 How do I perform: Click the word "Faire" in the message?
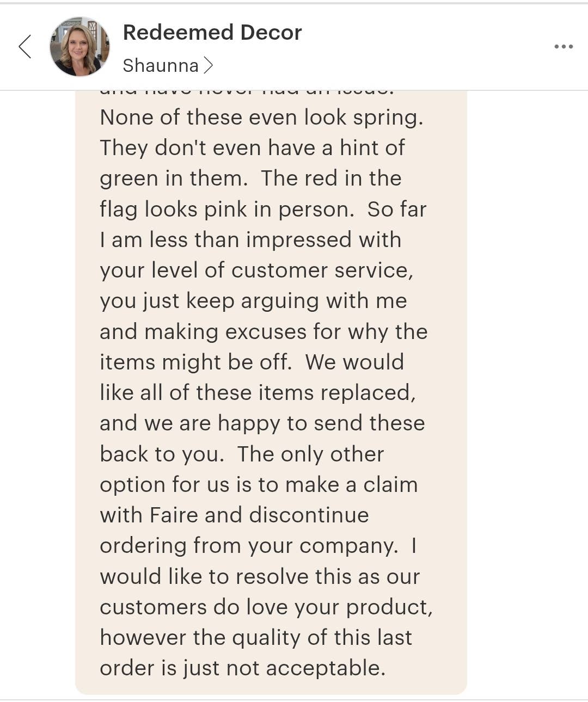[x=174, y=515]
